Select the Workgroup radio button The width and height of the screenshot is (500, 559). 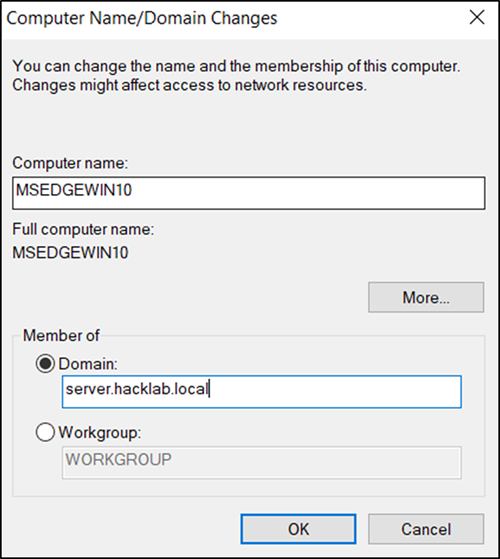45,432
